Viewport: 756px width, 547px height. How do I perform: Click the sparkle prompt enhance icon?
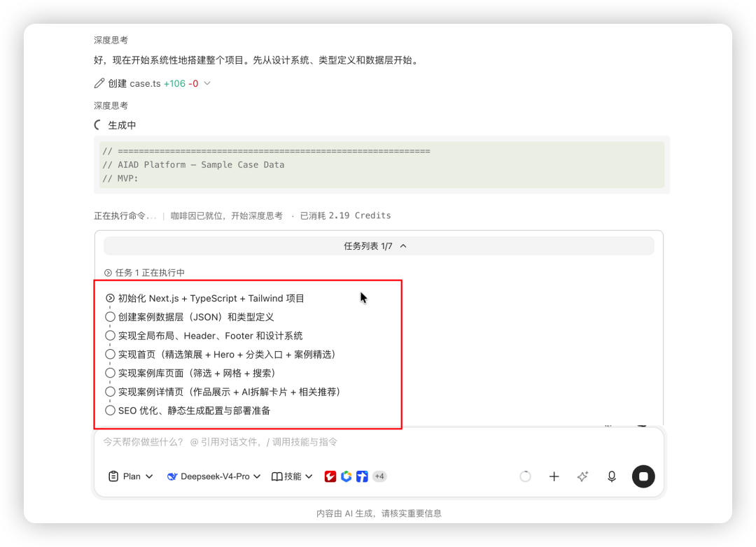point(583,476)
